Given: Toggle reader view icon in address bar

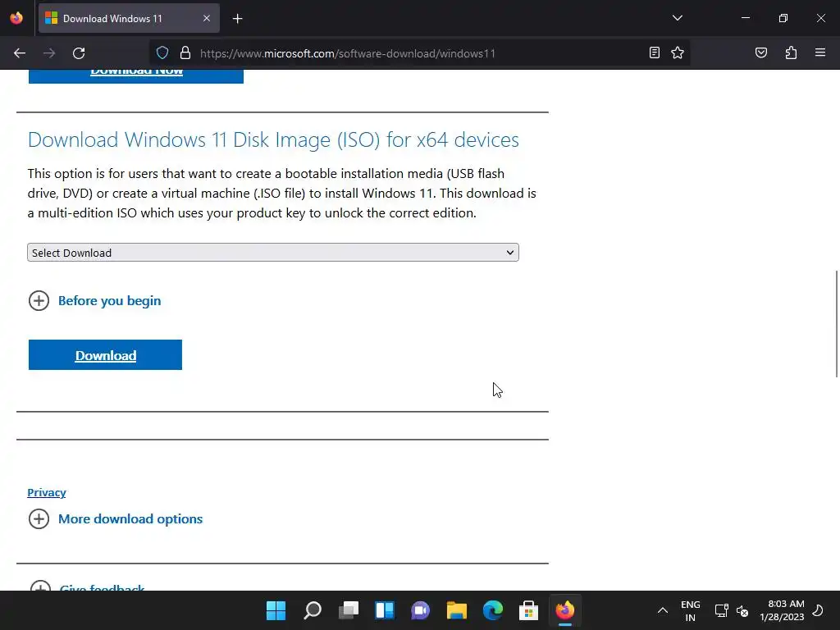Looking at the screenshot, I should [x=654, y=52].
